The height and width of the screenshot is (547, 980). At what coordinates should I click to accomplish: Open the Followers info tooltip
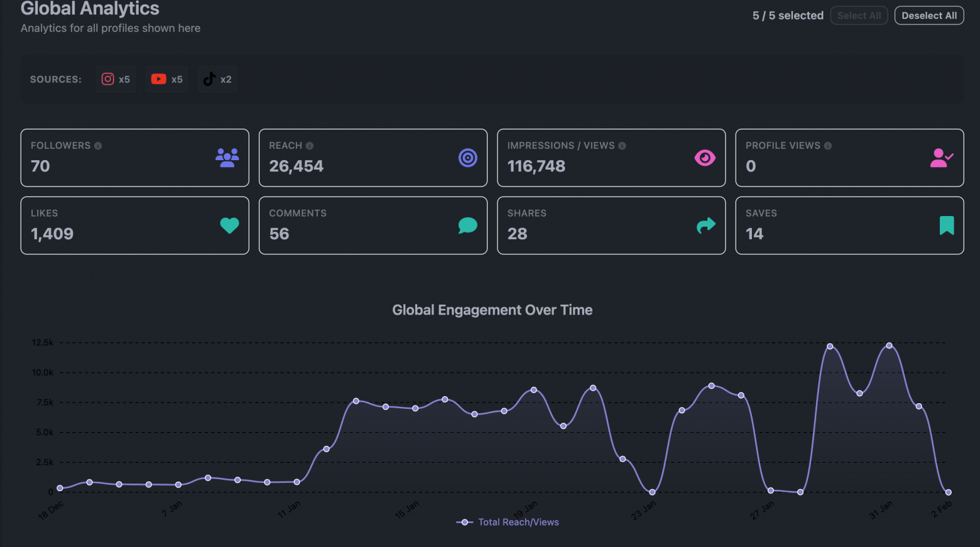97,145
